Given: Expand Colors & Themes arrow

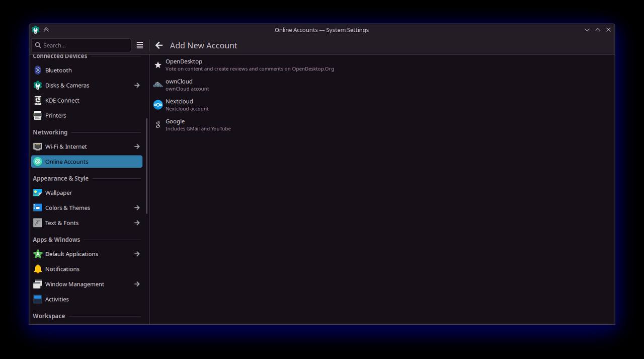Looking at the screenshot, I should point(137,208).
